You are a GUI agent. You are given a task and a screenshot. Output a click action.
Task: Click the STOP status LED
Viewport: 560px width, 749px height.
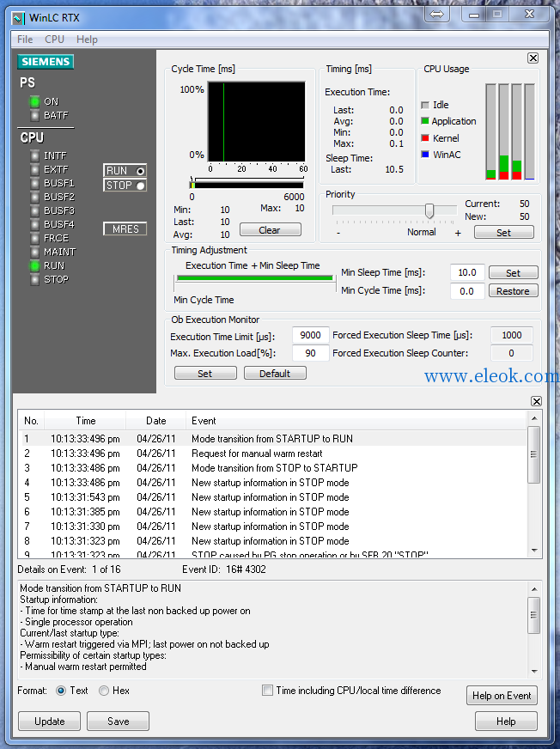[34, 280]
